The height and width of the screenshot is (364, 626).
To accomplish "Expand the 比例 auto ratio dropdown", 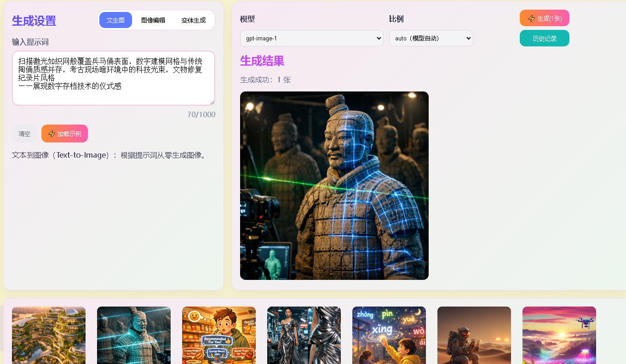I will [x=431, y=38].
